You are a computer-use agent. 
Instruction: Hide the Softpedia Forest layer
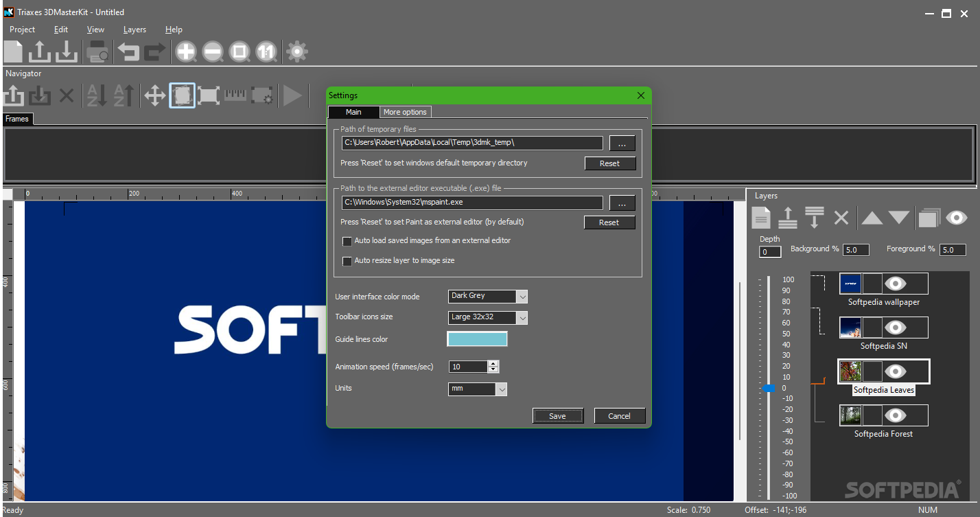pos(895,415)
